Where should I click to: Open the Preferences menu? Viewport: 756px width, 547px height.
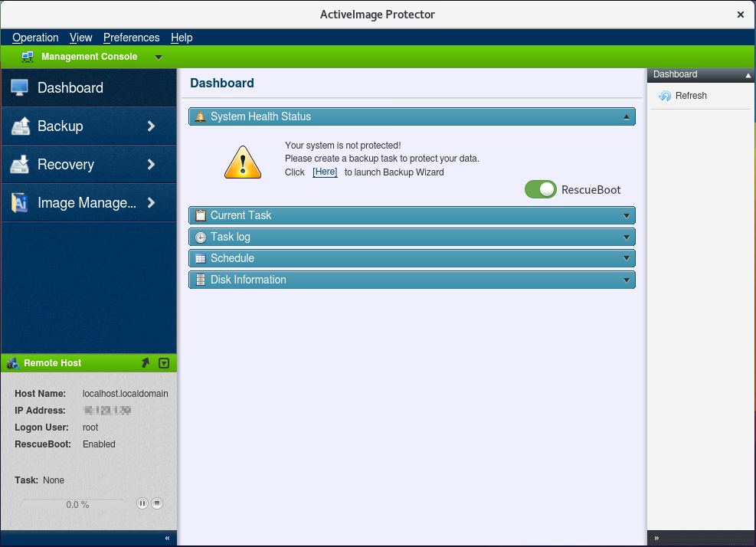[x=131, y=38]
